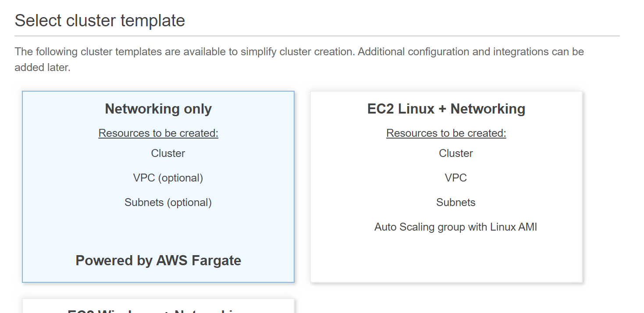Click the "EC2 Linux + Networking" card title
644x313 pixels.
coord(446,109)
